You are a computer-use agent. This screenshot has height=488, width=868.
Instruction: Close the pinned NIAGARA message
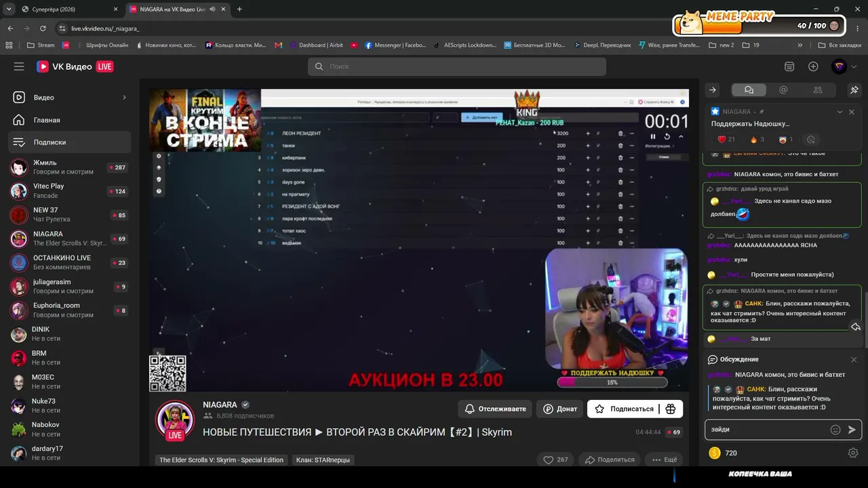pos(852,112)
